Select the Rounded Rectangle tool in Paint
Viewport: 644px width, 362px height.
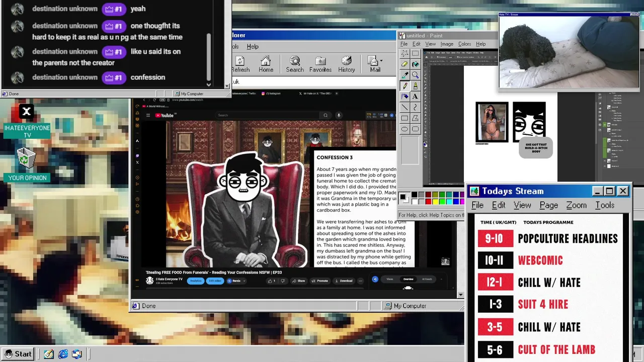(x=415, y=129)
